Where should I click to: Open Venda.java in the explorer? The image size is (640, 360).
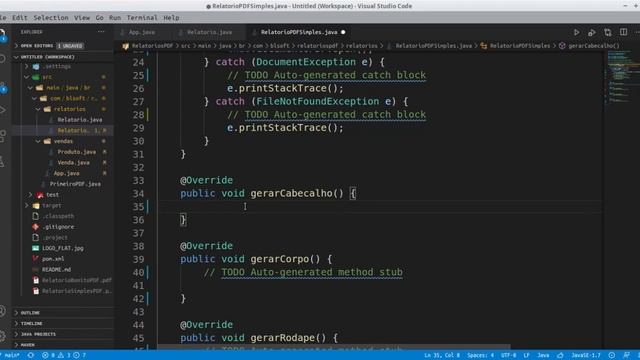coord(73,162)
